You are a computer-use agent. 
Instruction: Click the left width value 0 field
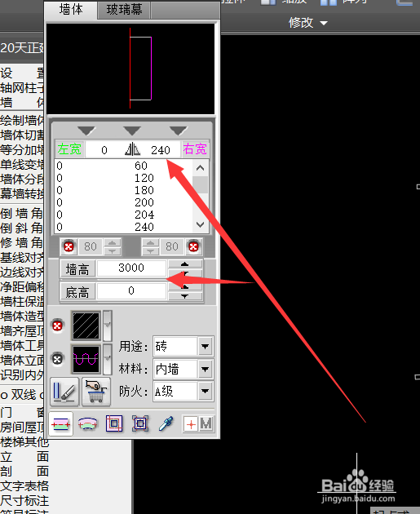click(x=104, y=150)
